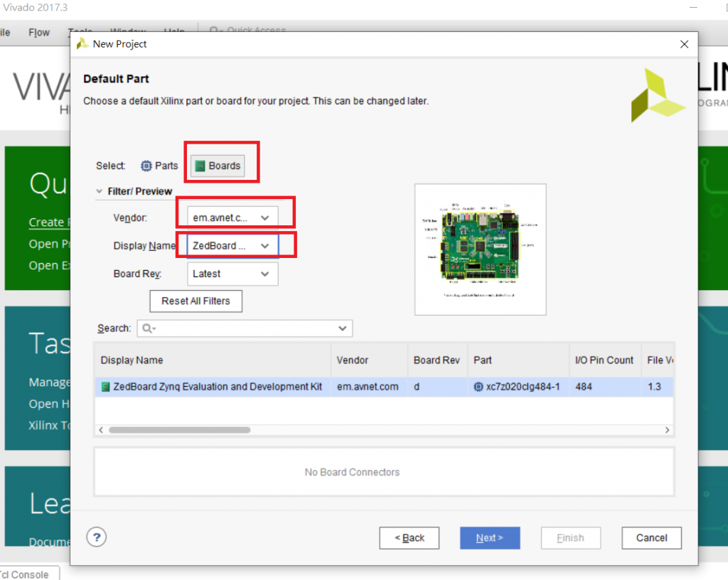Sort by Vendor column header
Viewport: 728px width, 580px height.
click(369, 360)
